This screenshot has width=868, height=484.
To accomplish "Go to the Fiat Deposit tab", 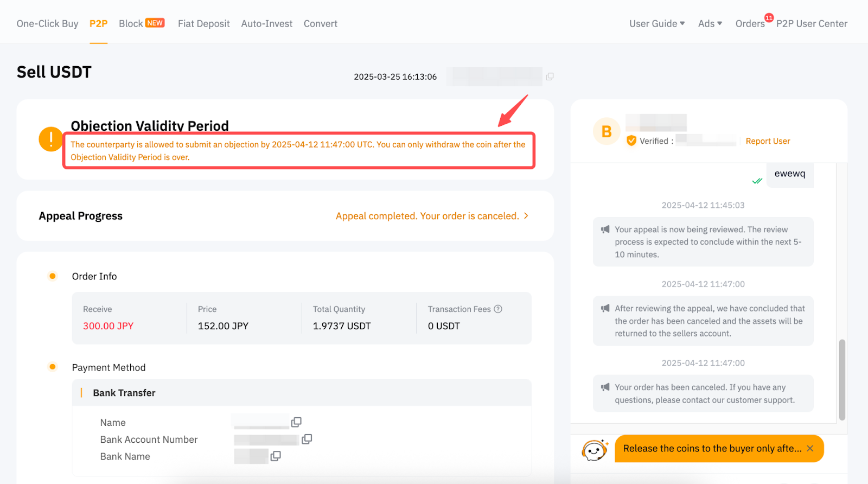I will 203,23.
